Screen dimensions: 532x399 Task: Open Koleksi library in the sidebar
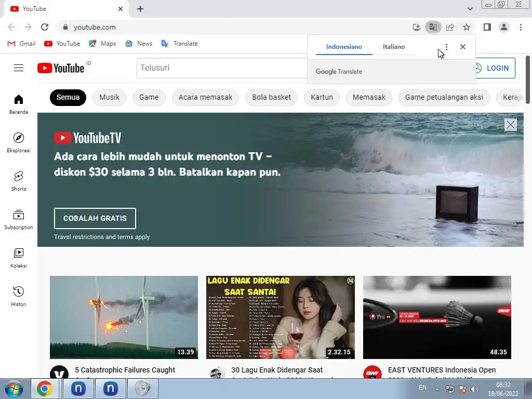pos(19,258)
